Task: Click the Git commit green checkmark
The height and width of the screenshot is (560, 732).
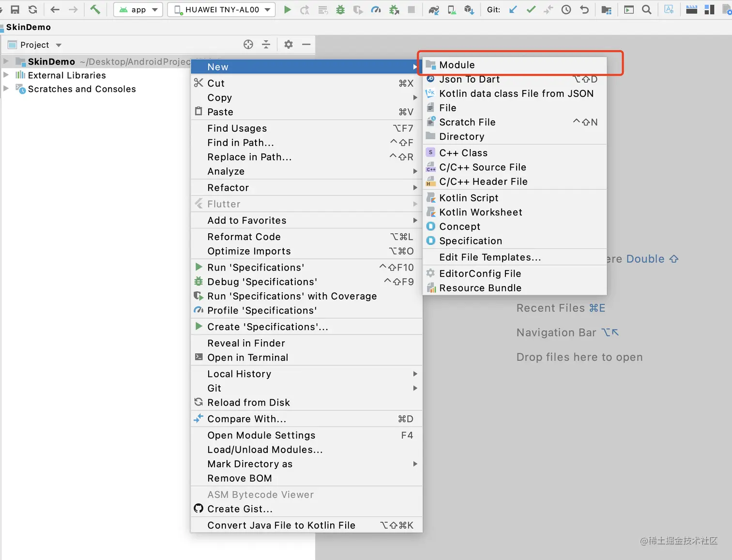Action: pos(531,10)
